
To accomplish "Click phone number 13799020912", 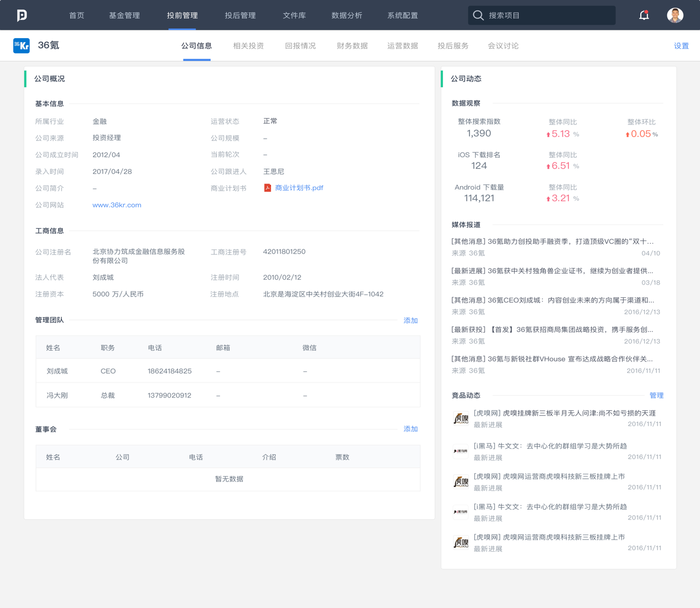I will tap(170, 396).
